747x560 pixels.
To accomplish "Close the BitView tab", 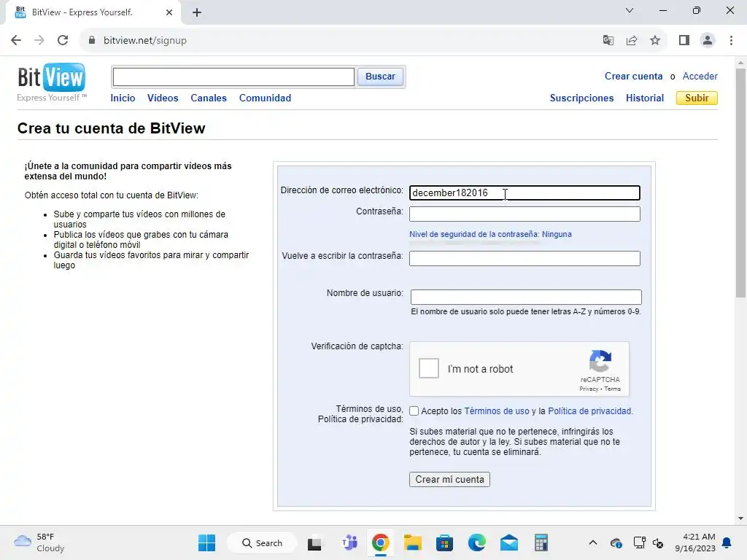I will 169,12.
